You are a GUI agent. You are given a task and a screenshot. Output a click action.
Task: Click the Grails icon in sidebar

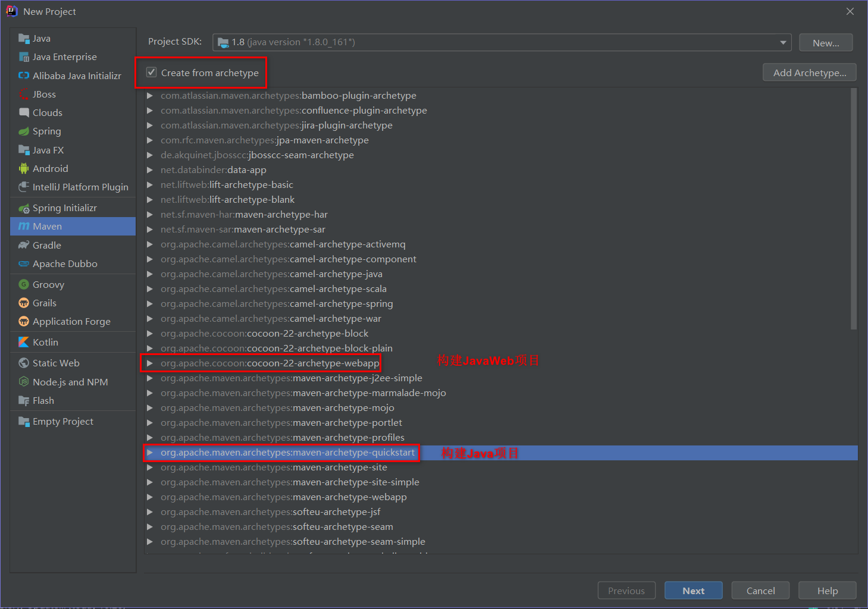tap(24, 303)
